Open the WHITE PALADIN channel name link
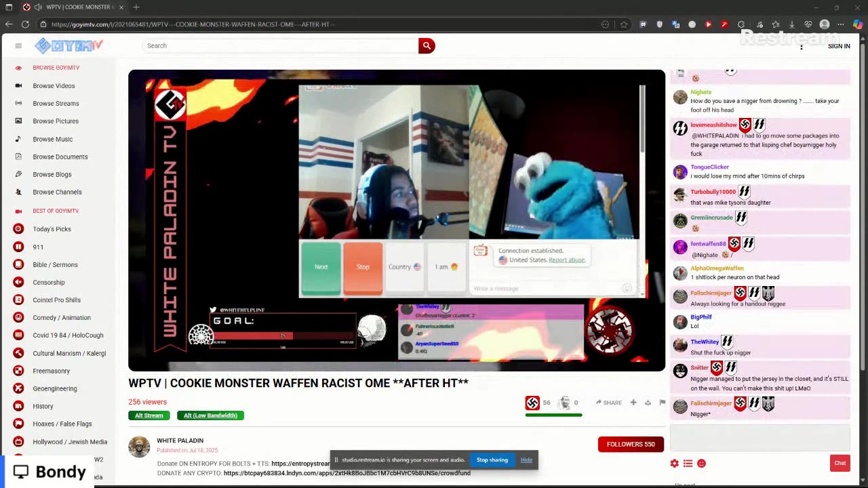Viewport: 868px width, 488px height. 180,441
